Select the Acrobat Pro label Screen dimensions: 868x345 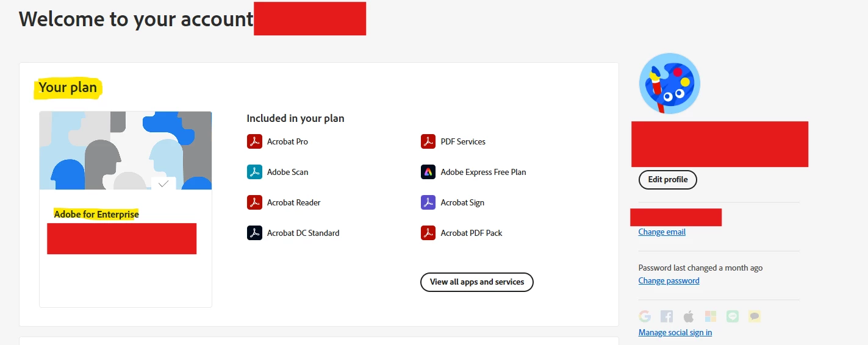(287, 141)
